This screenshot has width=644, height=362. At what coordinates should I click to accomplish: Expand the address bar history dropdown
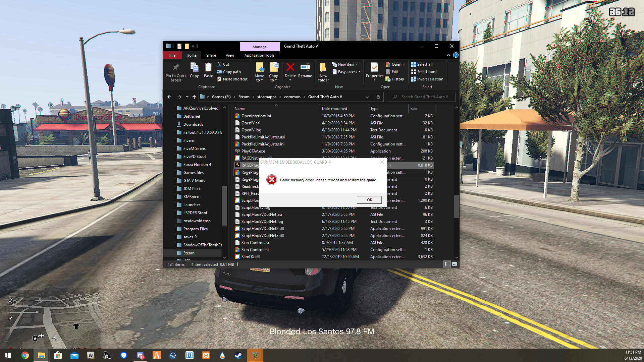[x=367, y=97]
